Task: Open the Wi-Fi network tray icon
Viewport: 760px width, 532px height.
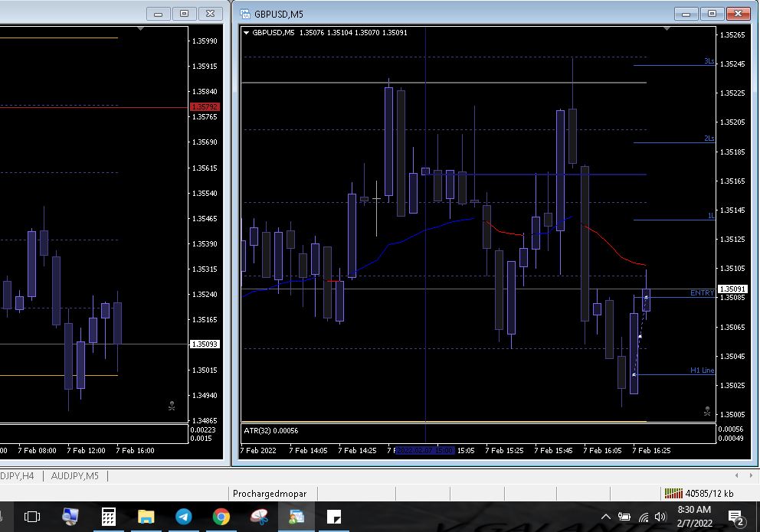Action: coord(643,517)
